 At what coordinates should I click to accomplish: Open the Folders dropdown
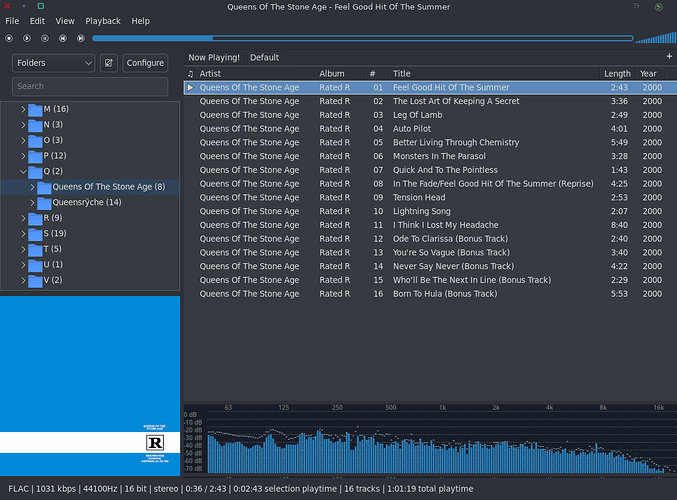coord(53,63)
